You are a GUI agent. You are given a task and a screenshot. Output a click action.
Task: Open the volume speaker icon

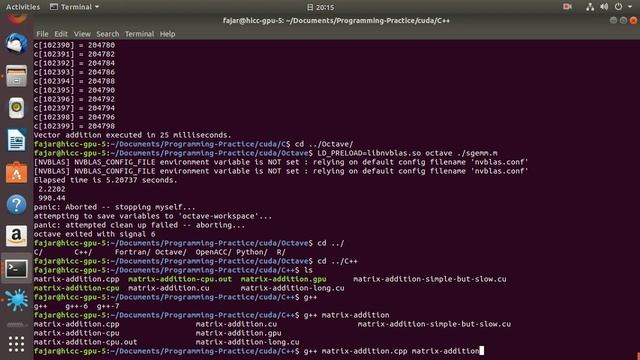point(604,7)
